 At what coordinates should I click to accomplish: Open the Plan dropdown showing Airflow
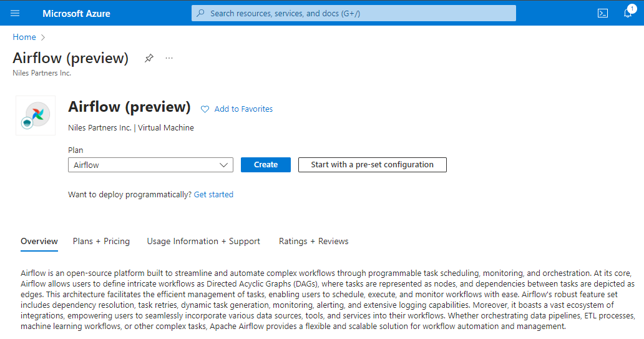point(151,165)
